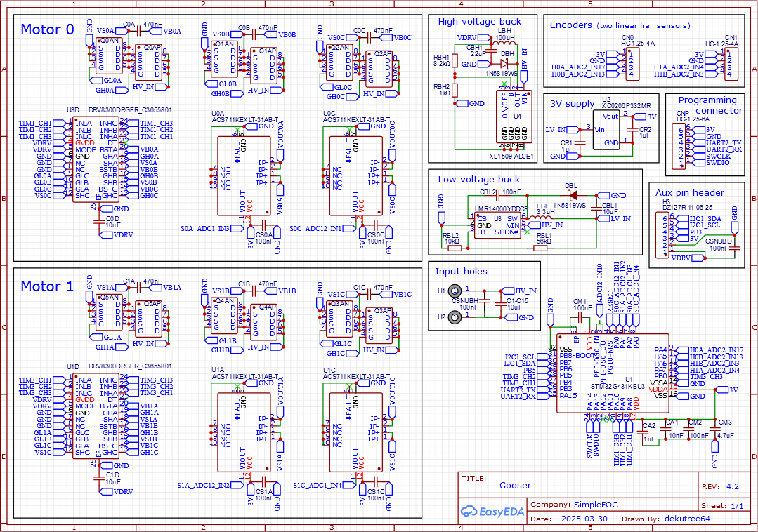Click the "Gooser" title field
Viewport: 758px width, 532px height.
[515, 486]
